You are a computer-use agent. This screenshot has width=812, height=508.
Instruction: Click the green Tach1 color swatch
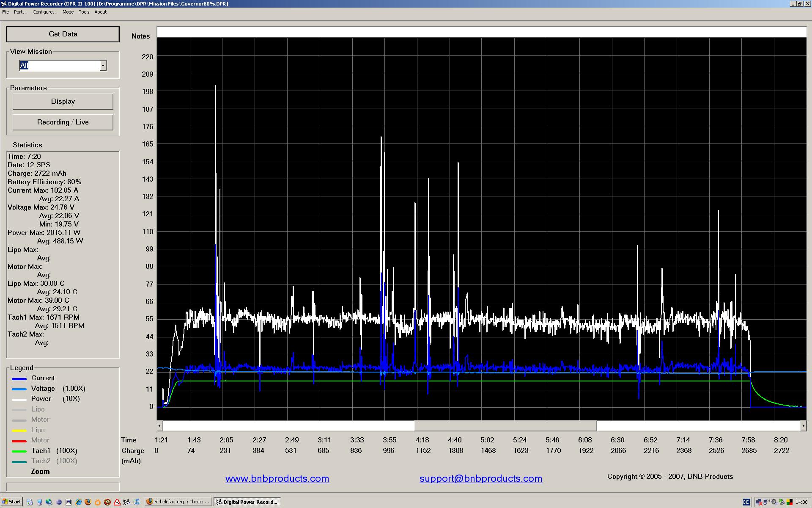(x=19, y=451)
